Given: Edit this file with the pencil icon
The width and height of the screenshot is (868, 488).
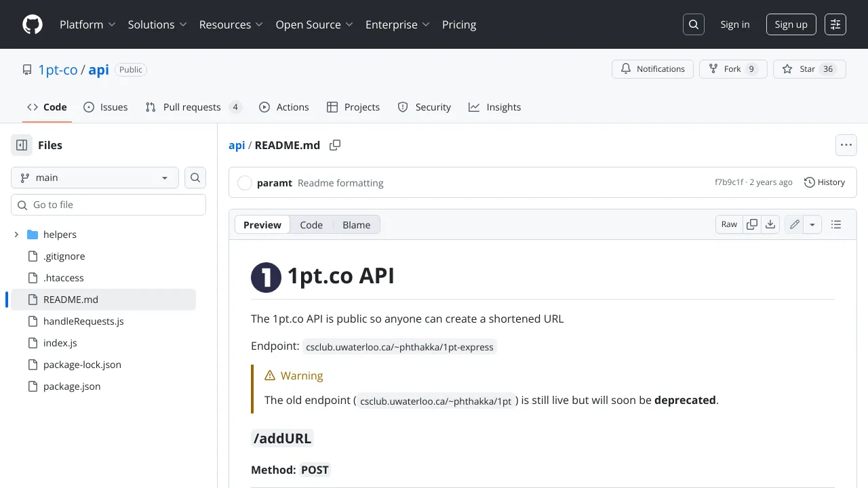Looking at the screenshot, I should (x=795, y=224).
